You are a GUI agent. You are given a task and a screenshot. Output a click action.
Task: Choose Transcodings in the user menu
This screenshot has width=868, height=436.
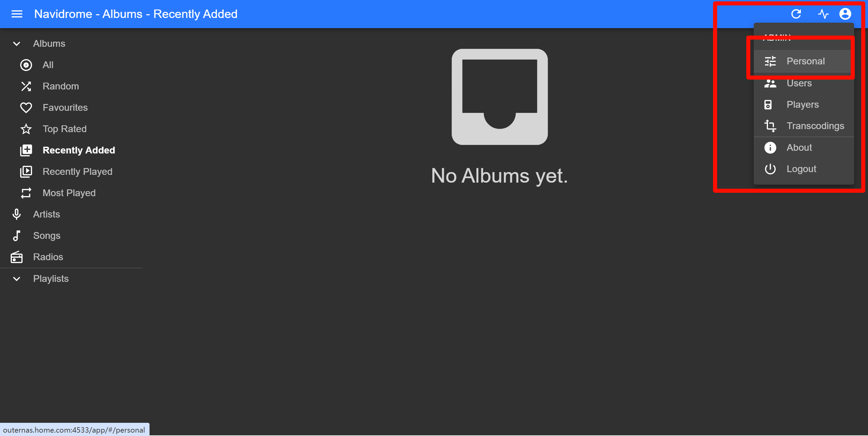point(804,126)
